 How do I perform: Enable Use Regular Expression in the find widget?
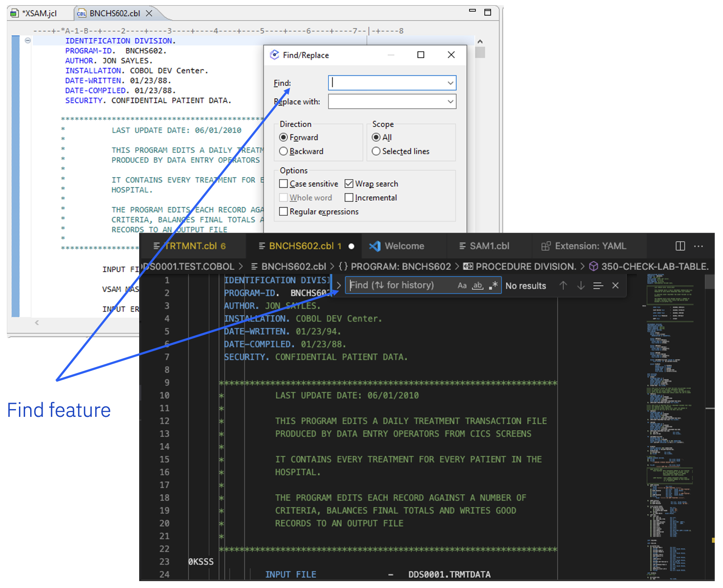[493, 285]
